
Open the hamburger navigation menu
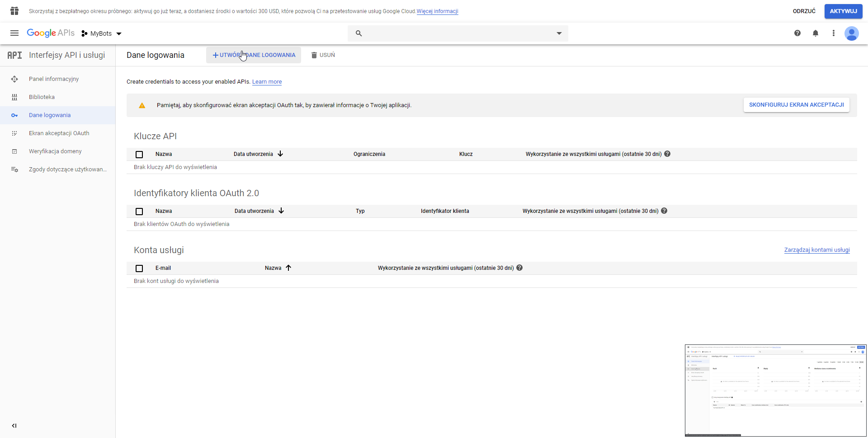pos(14,33)
